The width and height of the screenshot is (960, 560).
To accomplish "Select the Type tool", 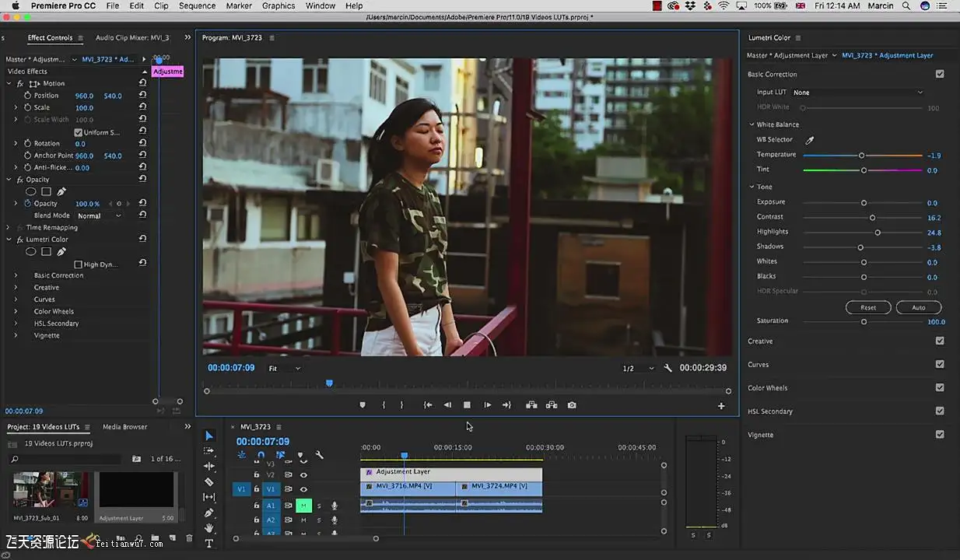I will pos(208,544).
